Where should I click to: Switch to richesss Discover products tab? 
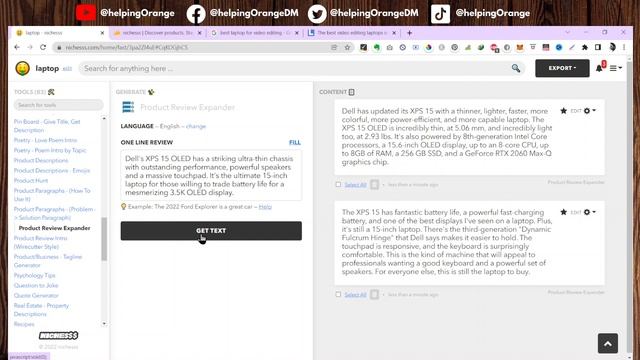point(158,33)
